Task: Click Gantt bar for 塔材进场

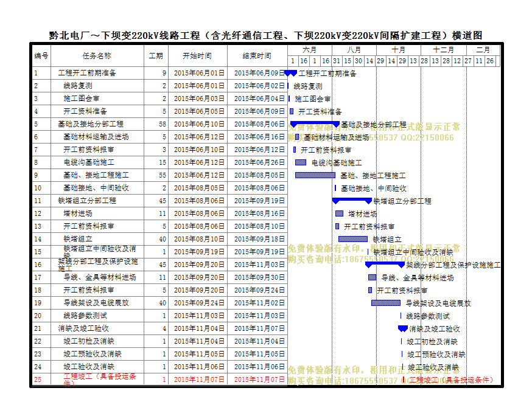Action: pos(339,213)
